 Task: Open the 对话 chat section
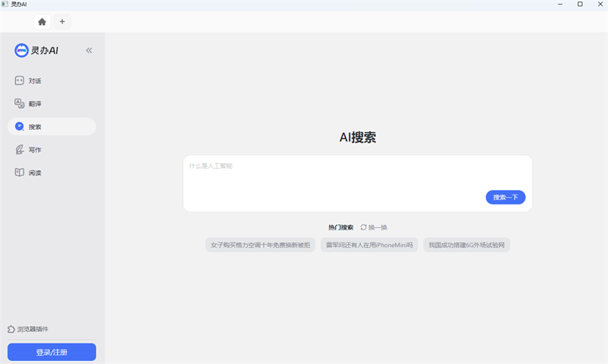52,81
